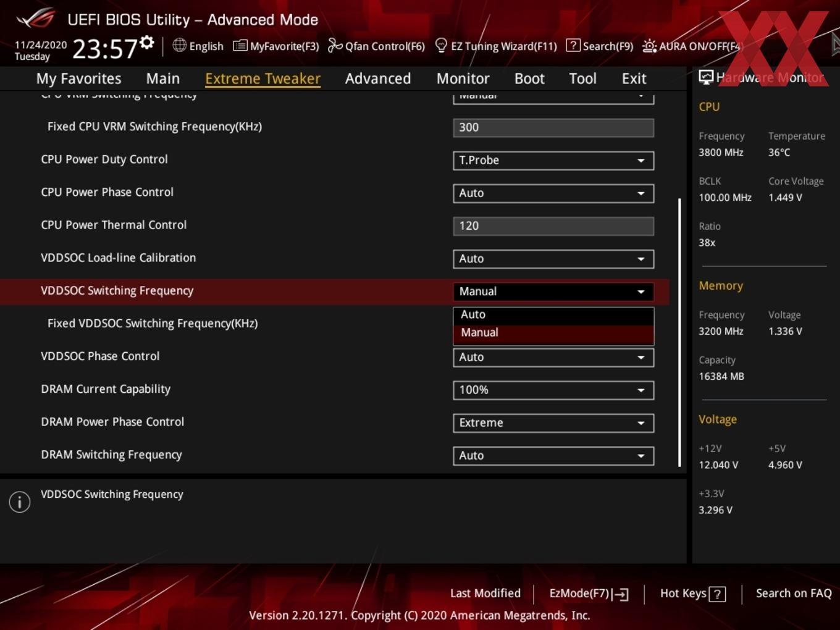Switch to the My Favorites tab
The image size is (840, 630).
click(x=78, y=78)
